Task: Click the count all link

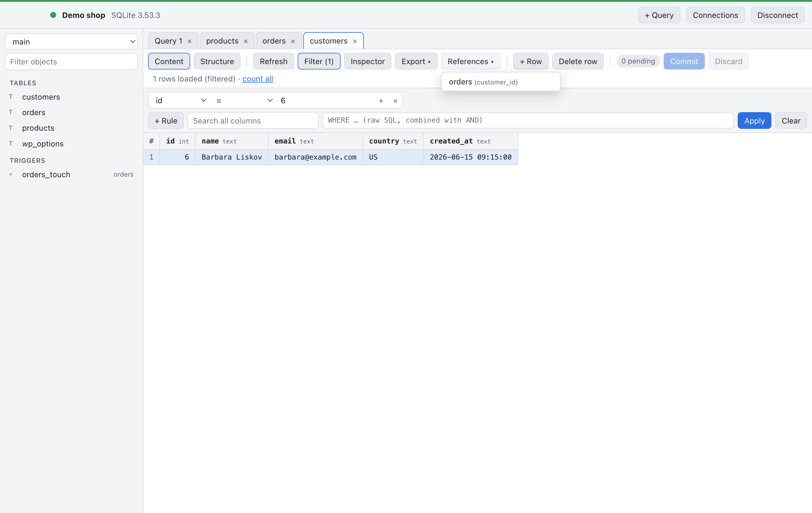Action: (x=258, y=79)
